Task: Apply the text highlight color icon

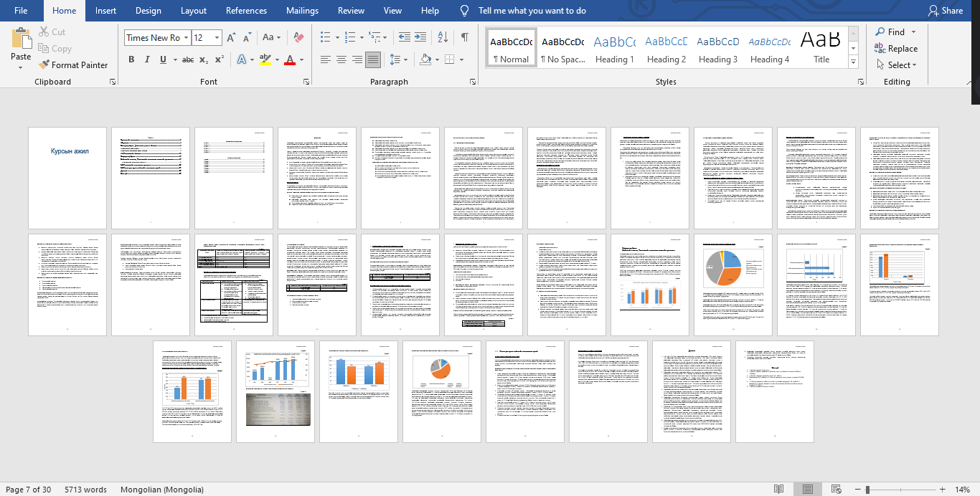Action: tap(265, 59)
